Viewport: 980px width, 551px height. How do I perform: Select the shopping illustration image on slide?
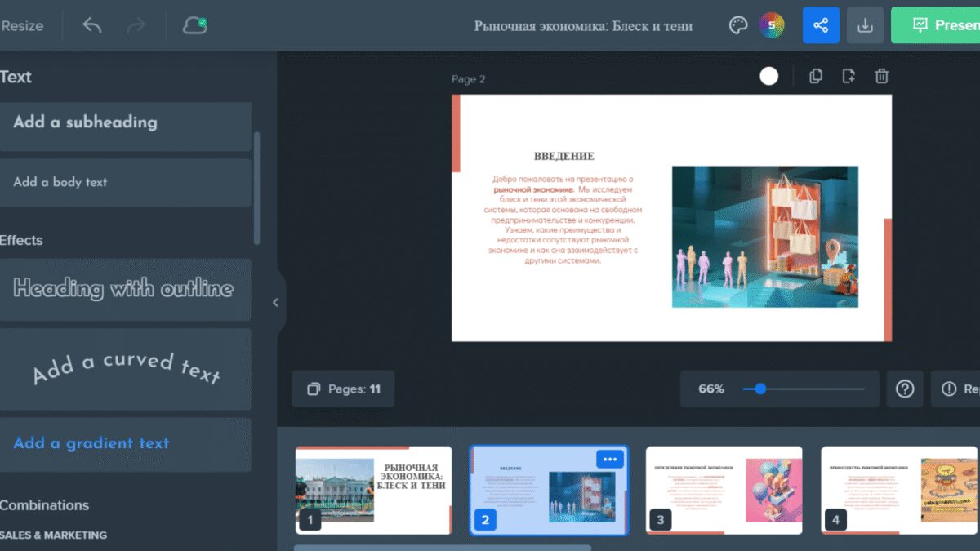[x=765, y=237]
